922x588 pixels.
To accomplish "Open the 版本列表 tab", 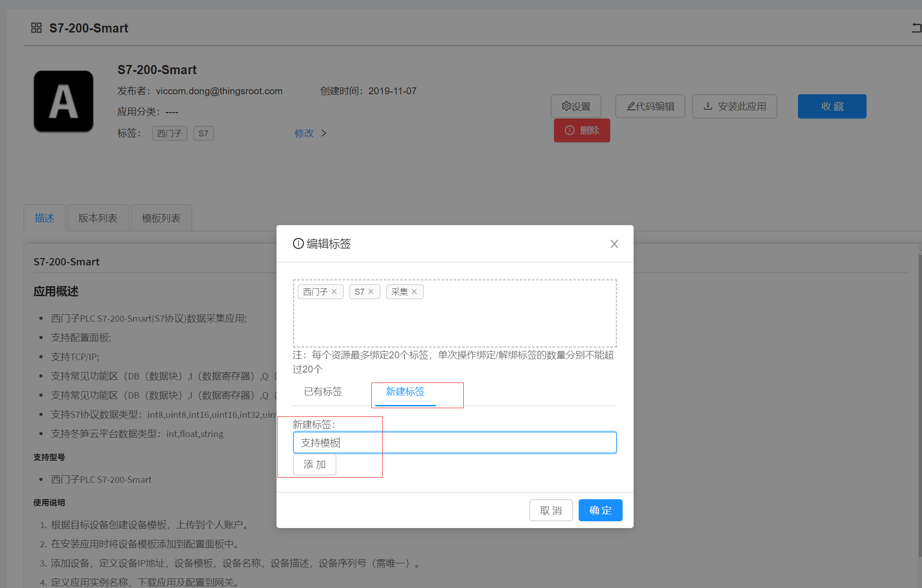I will click(98, 218).
